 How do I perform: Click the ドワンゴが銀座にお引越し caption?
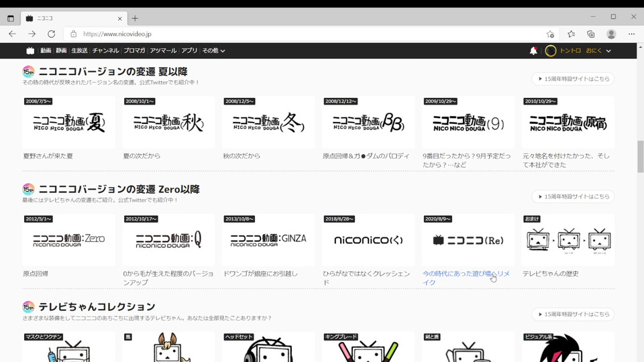coord(260,274)
